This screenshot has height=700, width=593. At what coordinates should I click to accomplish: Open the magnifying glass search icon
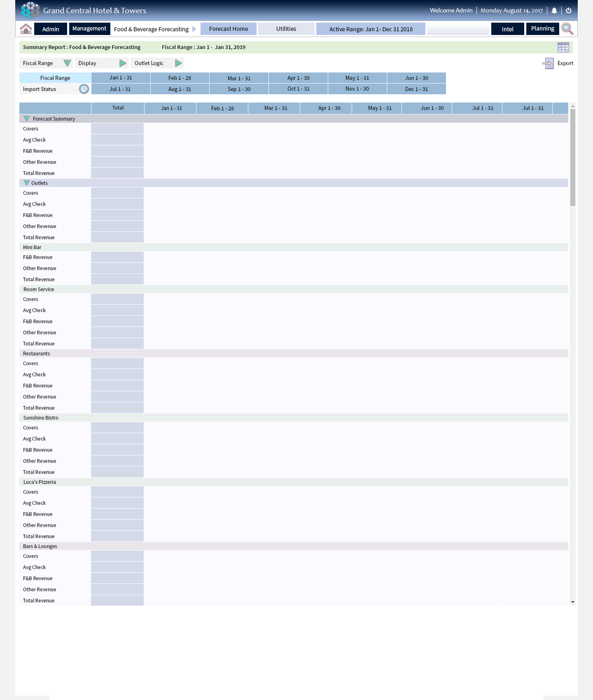tap(567, 29)
